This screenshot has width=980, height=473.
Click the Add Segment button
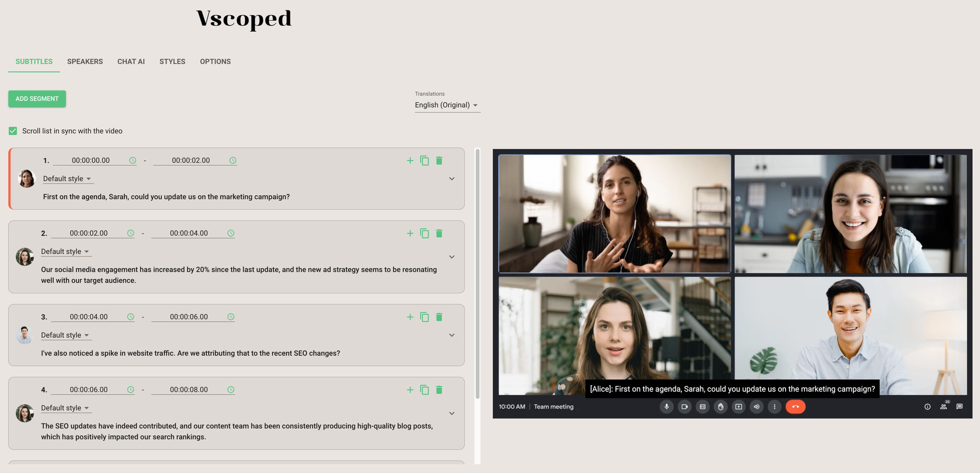point(37,99)
